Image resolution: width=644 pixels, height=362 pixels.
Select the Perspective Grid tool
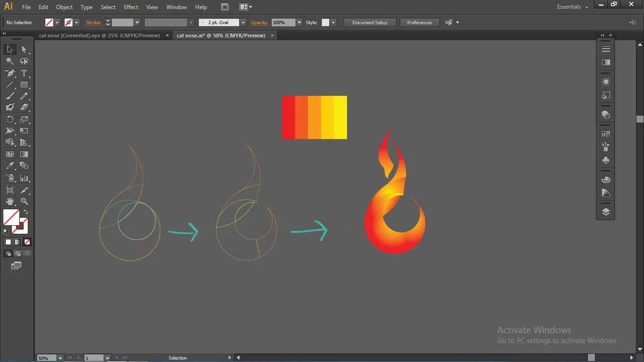click(24, 142)
